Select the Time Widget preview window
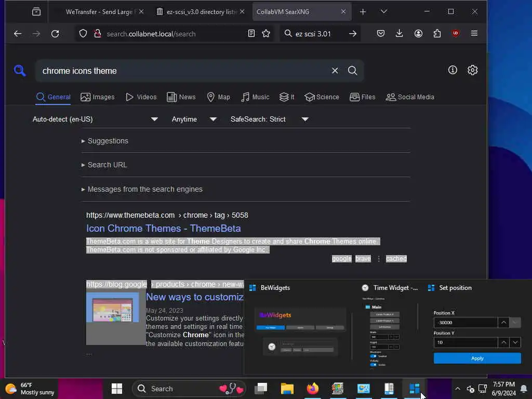The height and width of the screenshot is (399, 532). [390, 328]
